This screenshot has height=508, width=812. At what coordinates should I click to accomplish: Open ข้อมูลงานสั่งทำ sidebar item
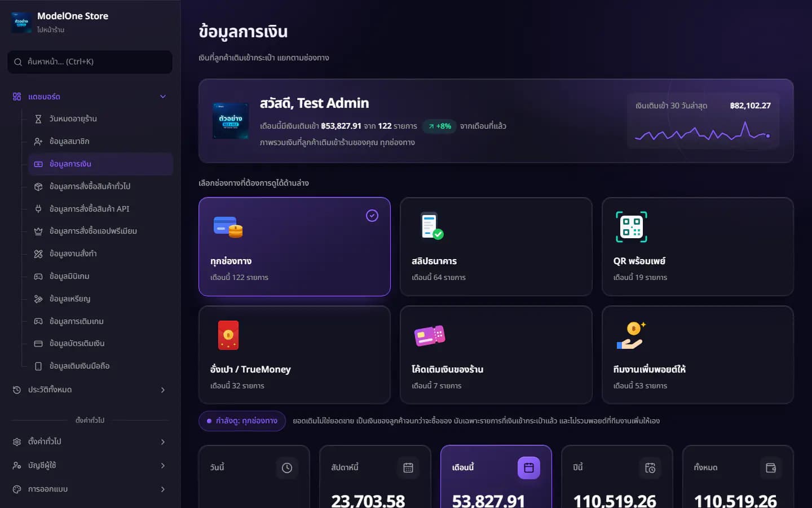click(100, 253)
